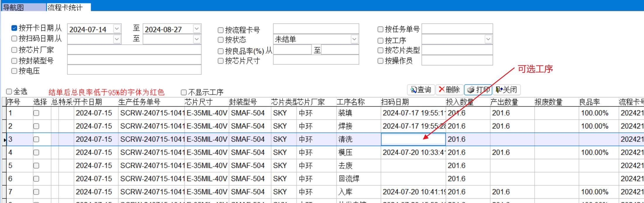Expand the 按工序 process dropdown
The width and height of the screenshot is (644, 203).
pos(488,39)
